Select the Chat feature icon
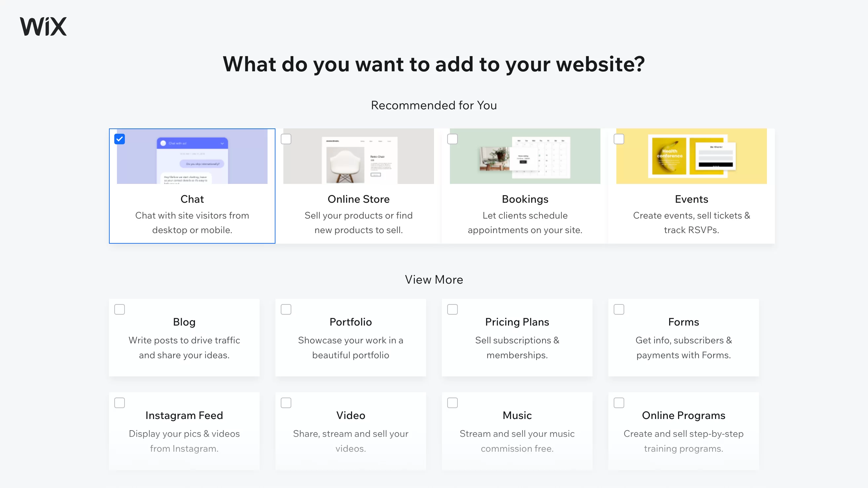 (x=119, y=139)
